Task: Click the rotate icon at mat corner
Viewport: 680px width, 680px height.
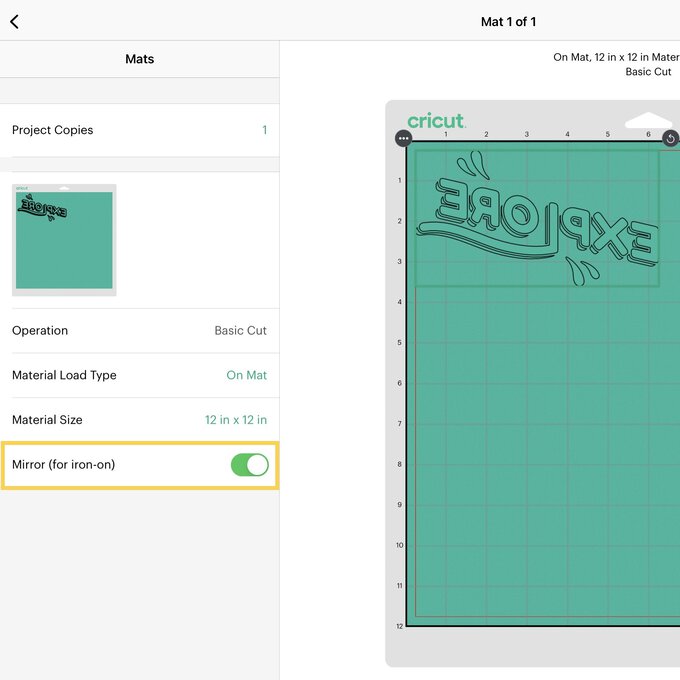Action: [x=671, y=139]
